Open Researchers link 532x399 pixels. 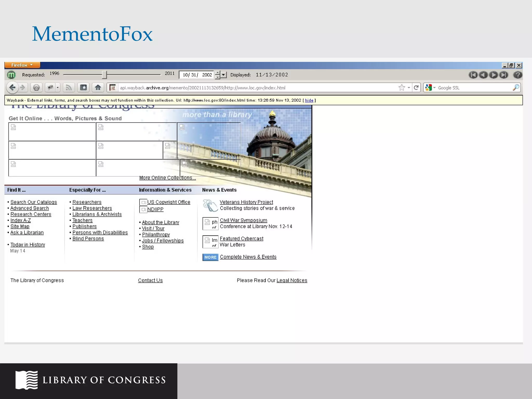87,202
